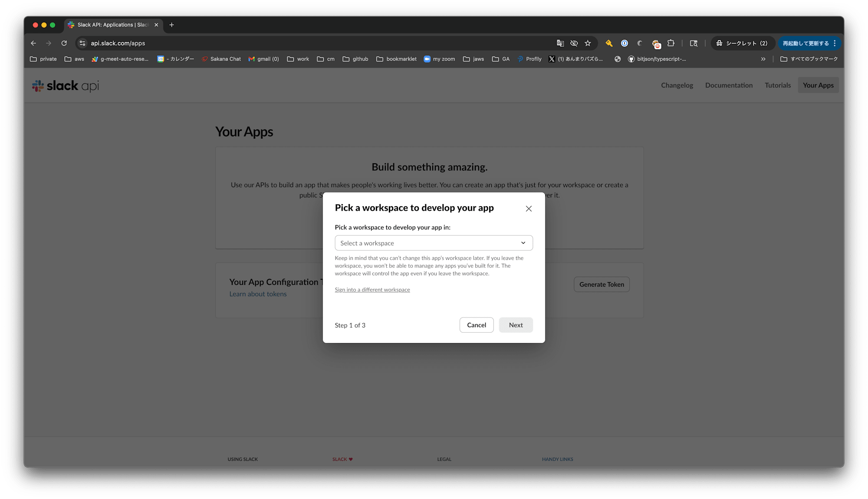The width and height of the screenshot is (868, 499).
Task: Open the cm bookmarks folder
Action: [x=326, y=59]
